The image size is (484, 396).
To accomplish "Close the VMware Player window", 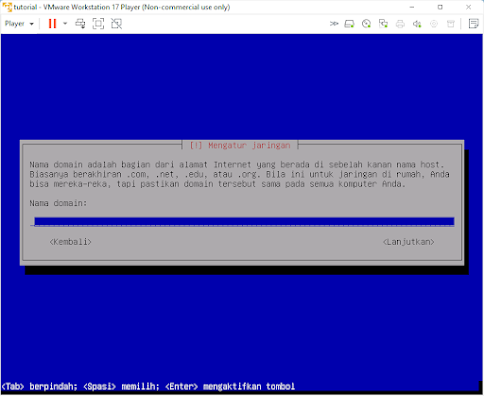I will pos(468,7).
